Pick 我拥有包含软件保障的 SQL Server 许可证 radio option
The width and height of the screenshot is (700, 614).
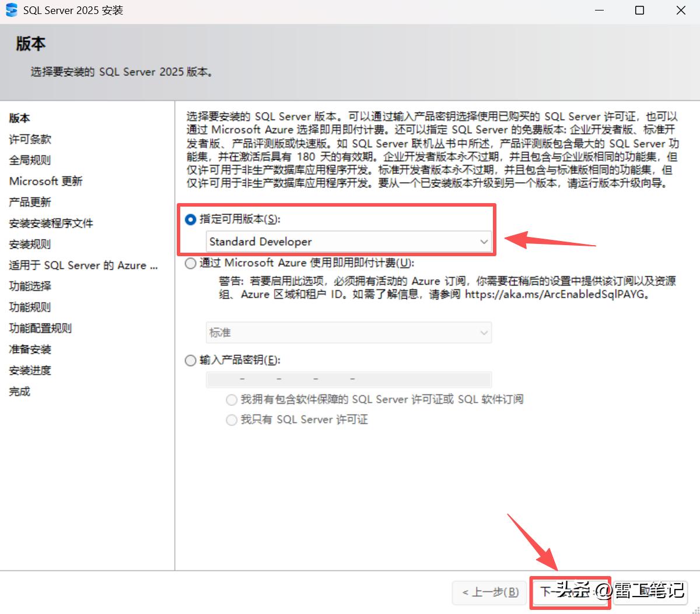pos(232,400)
